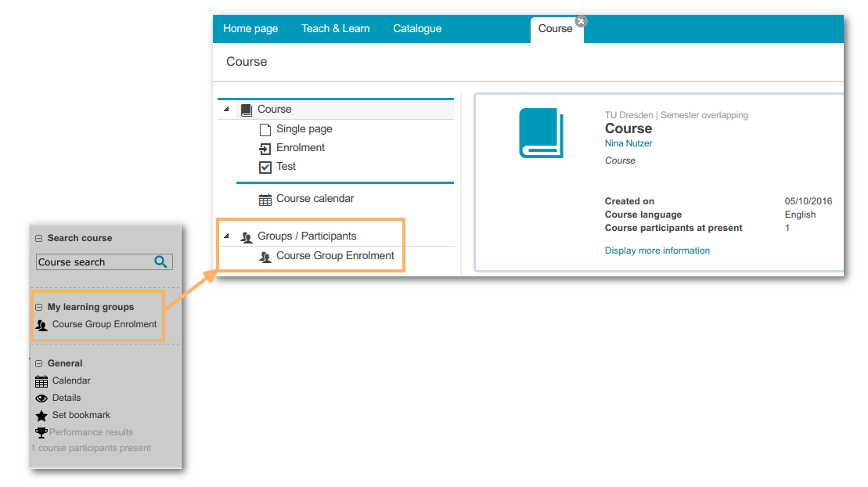This screenshot has height=487, width=868.
Task: Click the large blue book course icon
Action: [x=541, y=133]
